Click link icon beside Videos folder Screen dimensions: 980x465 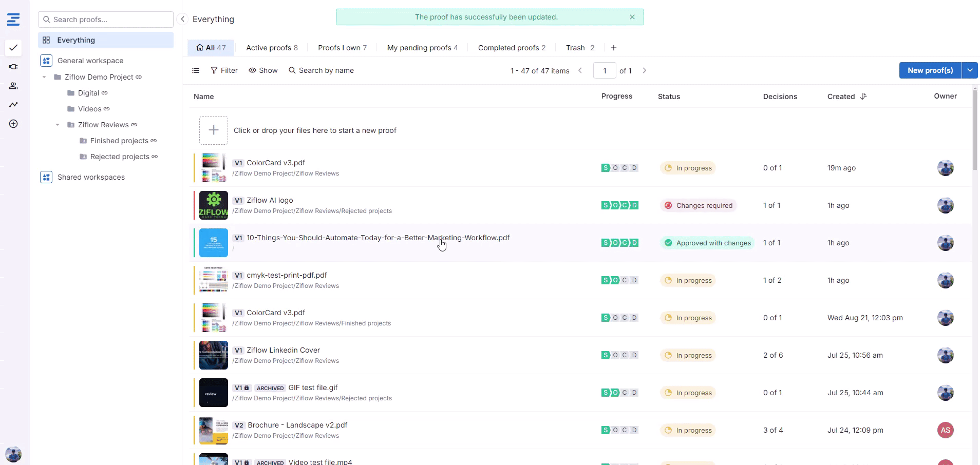[107, 109]
